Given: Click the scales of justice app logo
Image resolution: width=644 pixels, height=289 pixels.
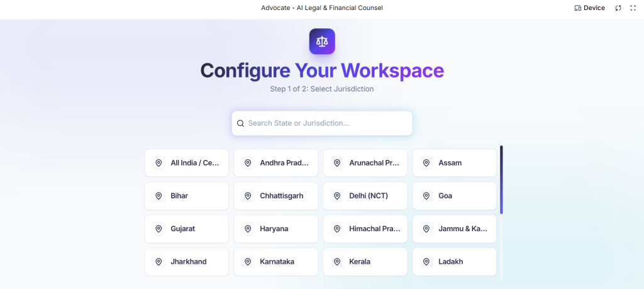Looking at the screenshot, I should (322, 42).
